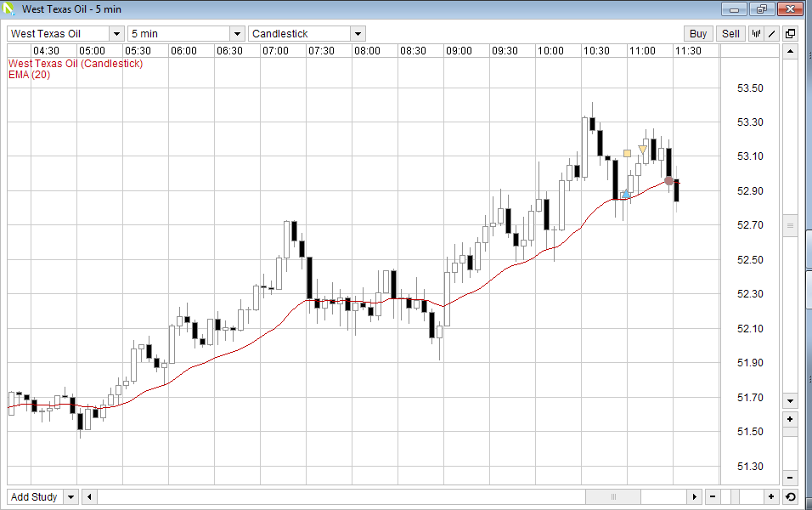The height and width of the screenshot is (510, 812).
Task: Click the Sell button
Action: pyautogui.click(x=730, y=34)
